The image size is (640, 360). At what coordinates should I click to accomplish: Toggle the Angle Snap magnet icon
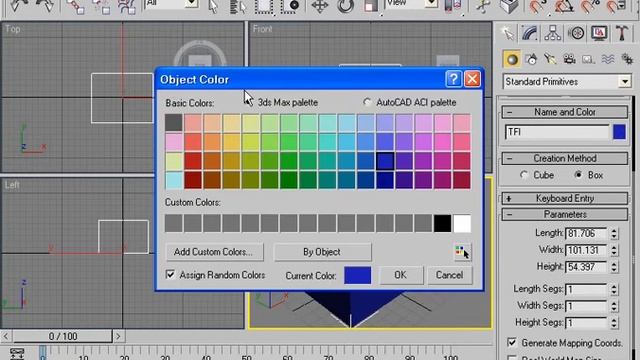click(564, 6)
